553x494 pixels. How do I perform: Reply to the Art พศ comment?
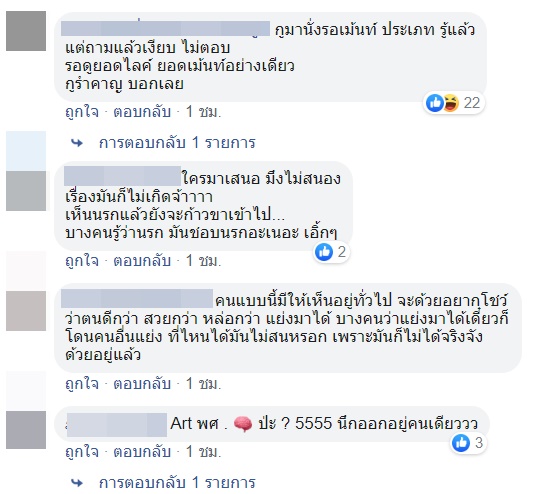(x=142, y=452)
